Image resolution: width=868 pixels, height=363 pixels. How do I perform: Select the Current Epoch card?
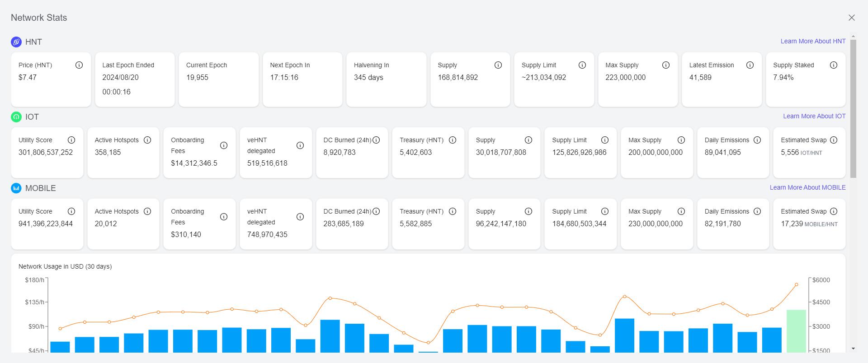coord(219,79)
